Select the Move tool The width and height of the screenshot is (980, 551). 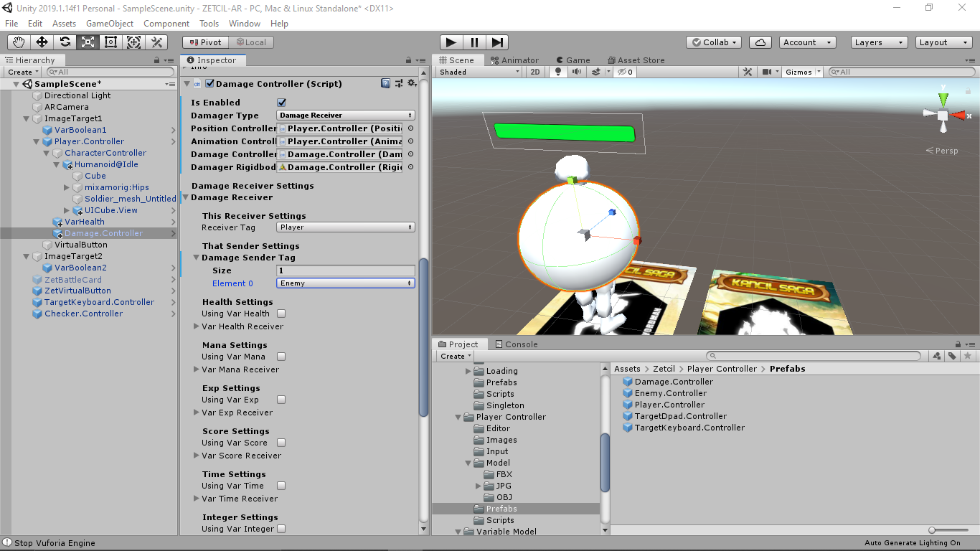click(x=41, y=42)
